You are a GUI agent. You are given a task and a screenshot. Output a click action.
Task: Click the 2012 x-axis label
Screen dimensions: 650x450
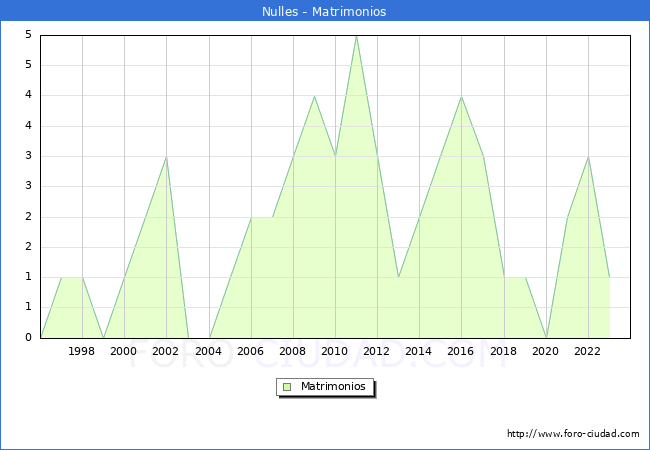tap(376, 351)
